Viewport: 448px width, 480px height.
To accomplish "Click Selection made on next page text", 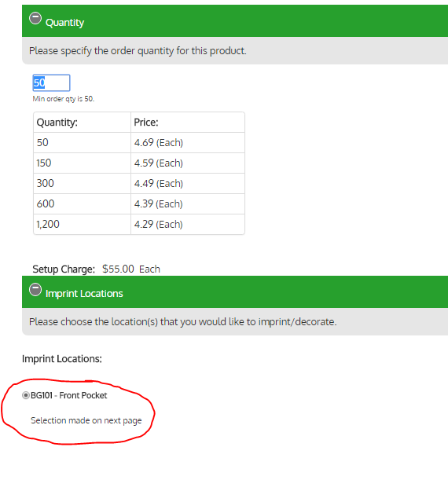I will (x=86, y=420).
